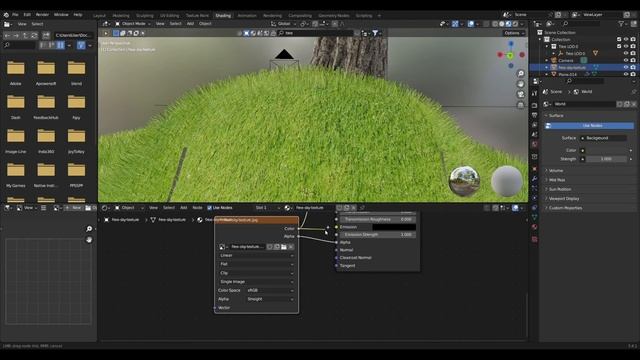Expand the Viewport Display panel

[x=564, y=199]
